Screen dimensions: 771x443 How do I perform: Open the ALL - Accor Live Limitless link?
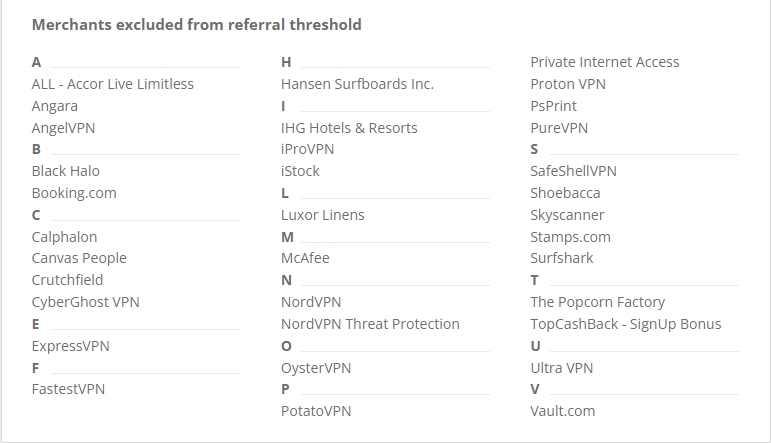click(x=112, y=84)
